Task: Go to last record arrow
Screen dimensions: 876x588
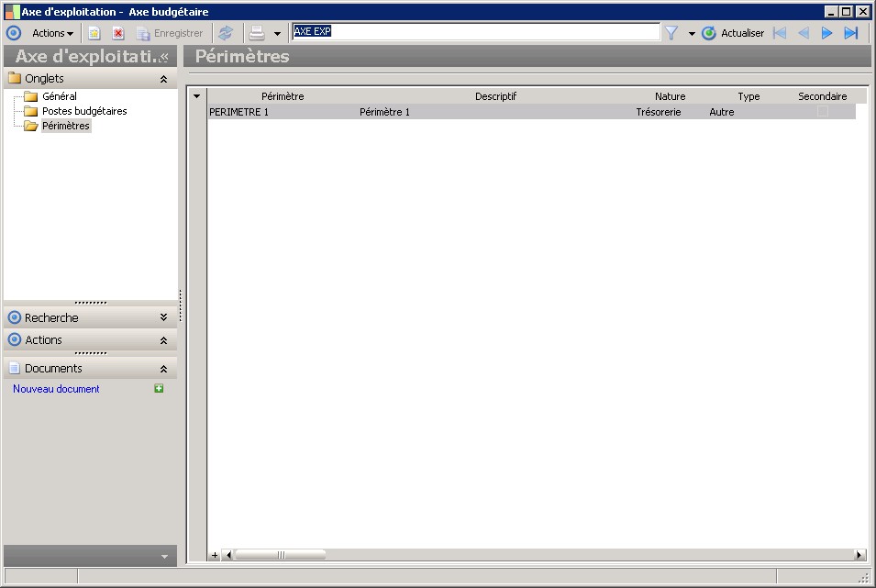Action: coord(851,33)
